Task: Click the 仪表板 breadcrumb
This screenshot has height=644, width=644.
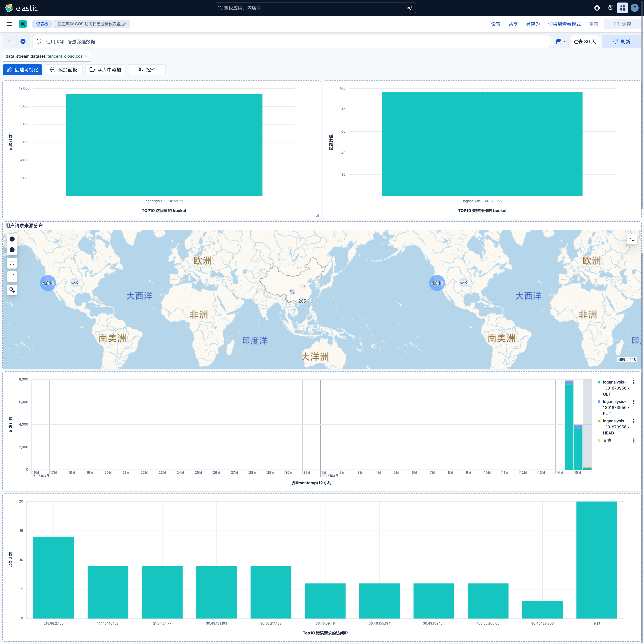Action: 42,24
